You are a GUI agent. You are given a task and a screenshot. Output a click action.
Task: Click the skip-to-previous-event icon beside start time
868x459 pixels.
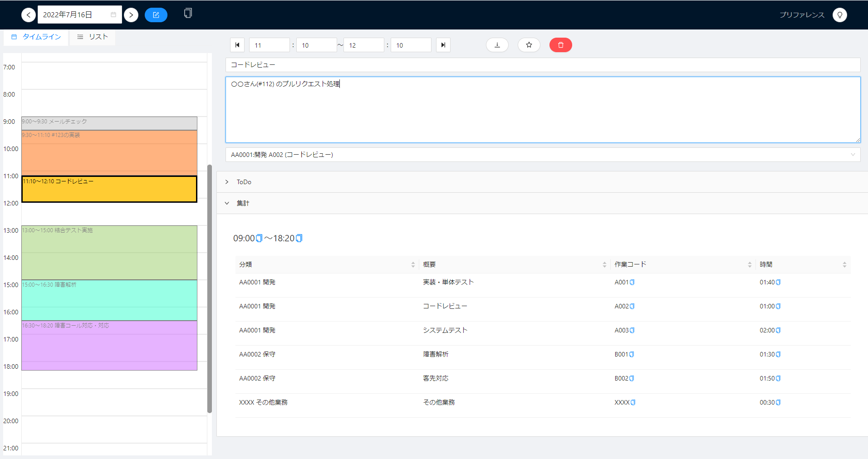pyautogui.click(x=237, y=45)
